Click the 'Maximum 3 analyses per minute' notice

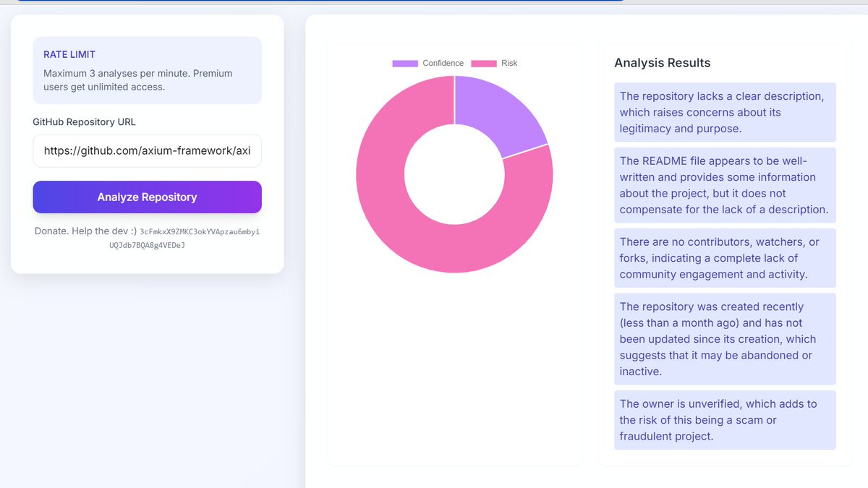[138, 80]
